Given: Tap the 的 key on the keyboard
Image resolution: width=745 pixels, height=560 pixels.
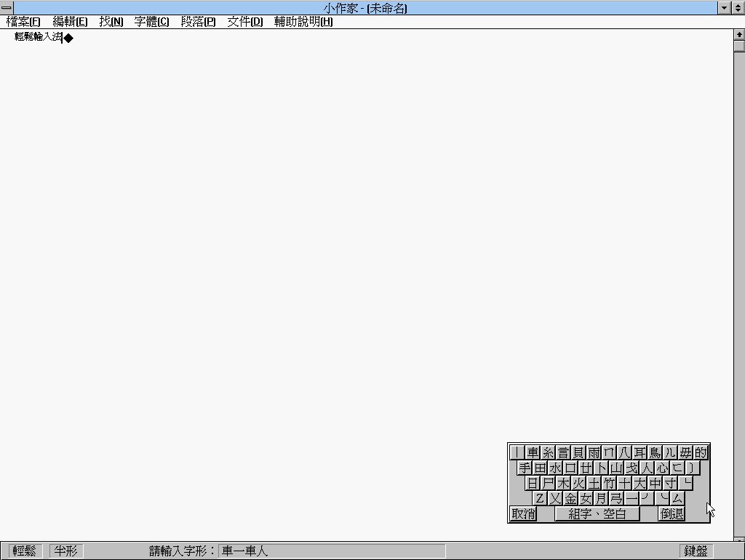Looking at the screenshot, I should [x=701, y=452].
